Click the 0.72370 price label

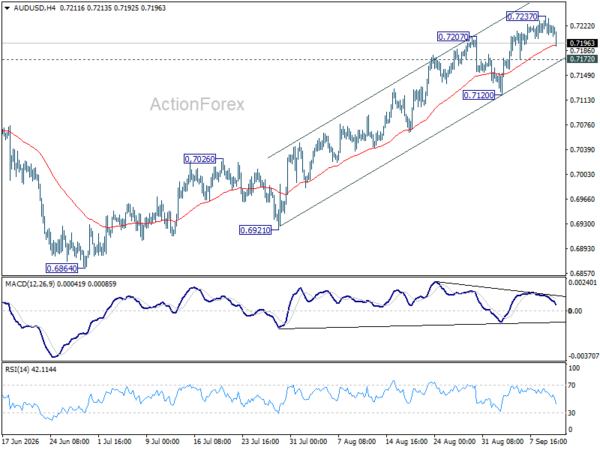(522, 16)
